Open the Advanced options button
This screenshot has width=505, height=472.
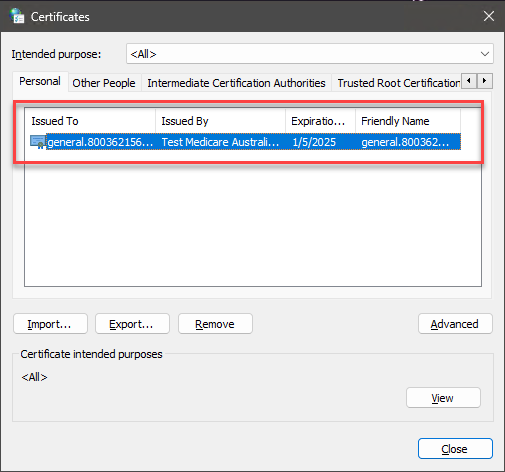455,324
